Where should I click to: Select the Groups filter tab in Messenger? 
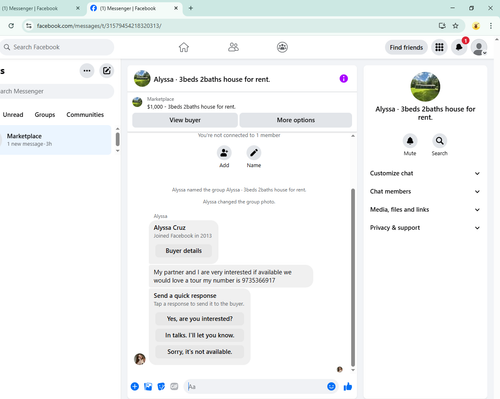(x=45, y=115)
